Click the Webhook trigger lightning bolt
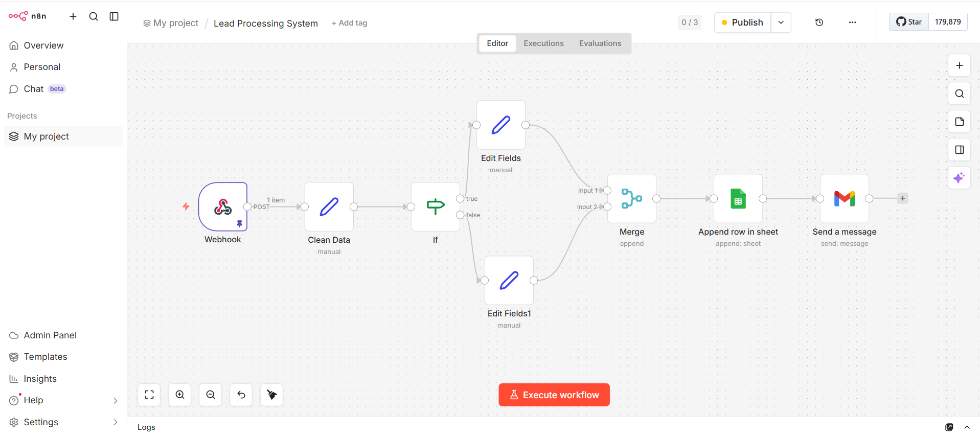This screenshot has height=437, width=980. [x=186, y=206]
